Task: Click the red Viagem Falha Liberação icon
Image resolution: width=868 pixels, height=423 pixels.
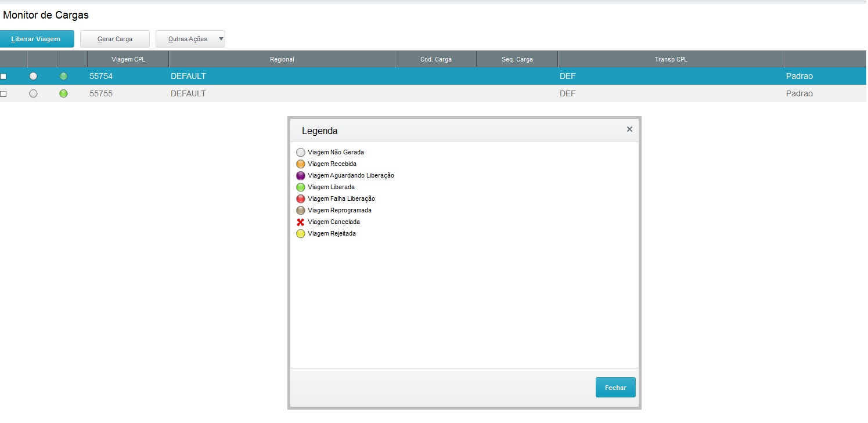Action: (x=301, y=199)
